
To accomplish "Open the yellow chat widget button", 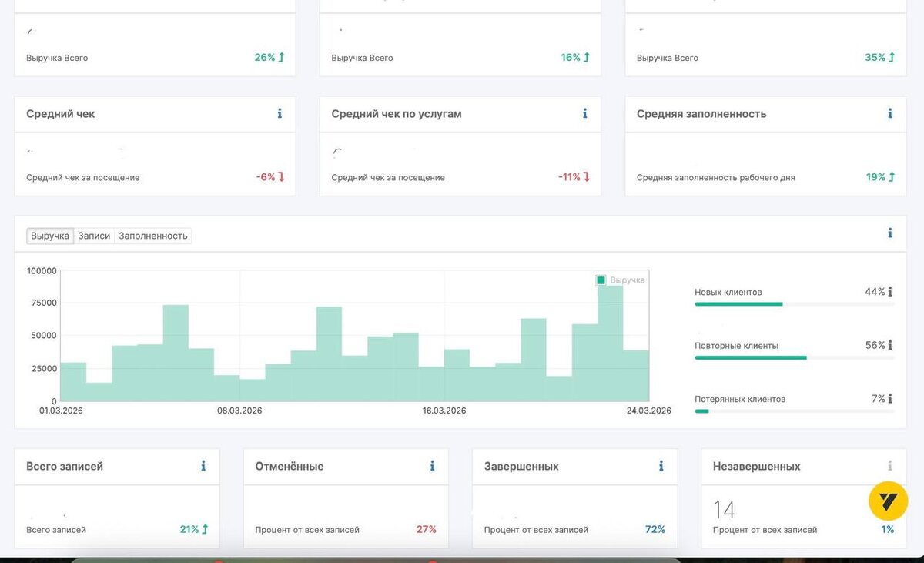I will (x=889, y=501).
